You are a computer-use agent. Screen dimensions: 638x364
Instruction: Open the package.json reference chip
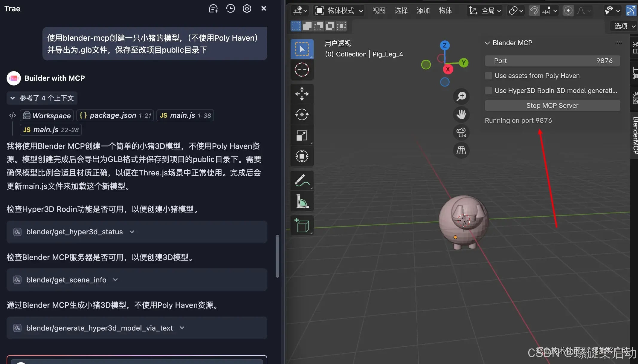tap(115, 115)
